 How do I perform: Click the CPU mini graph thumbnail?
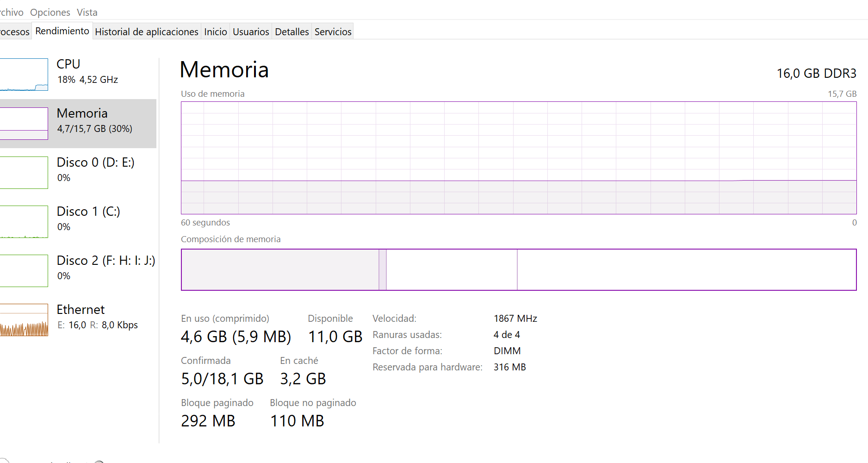pyautogui.click(x=23, y=75)
